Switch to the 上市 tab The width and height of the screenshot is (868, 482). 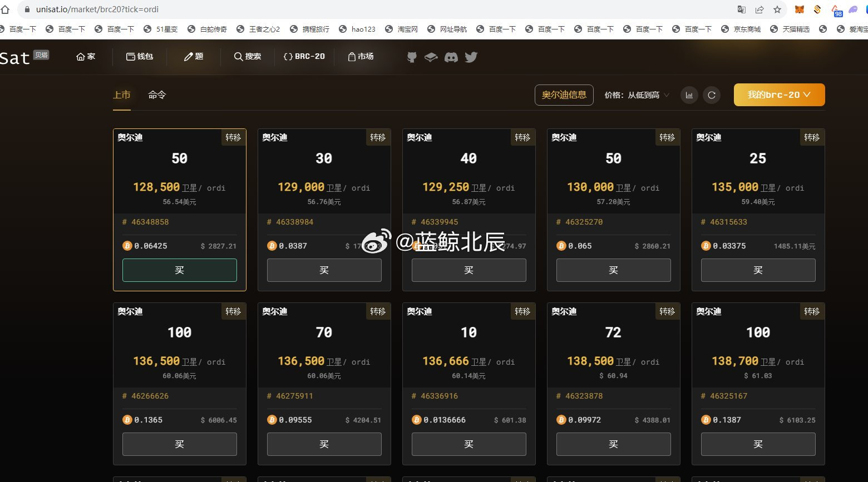click(x=122, y=95)
